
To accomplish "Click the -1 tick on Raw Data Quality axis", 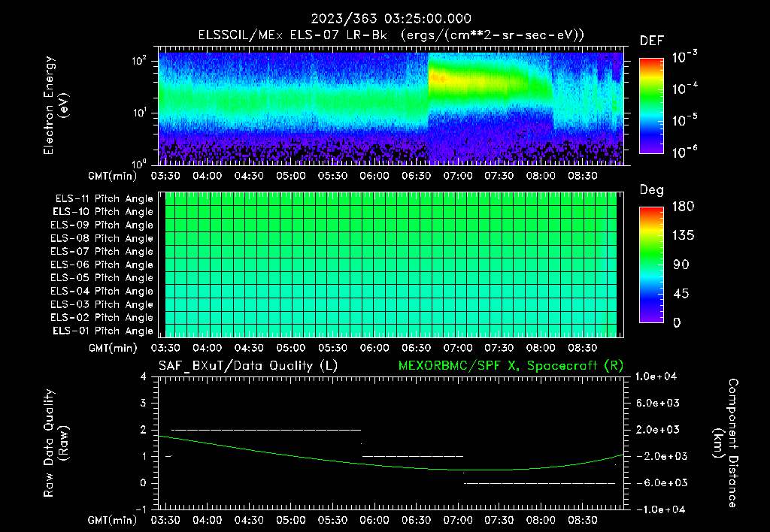I will pos(141,509).
